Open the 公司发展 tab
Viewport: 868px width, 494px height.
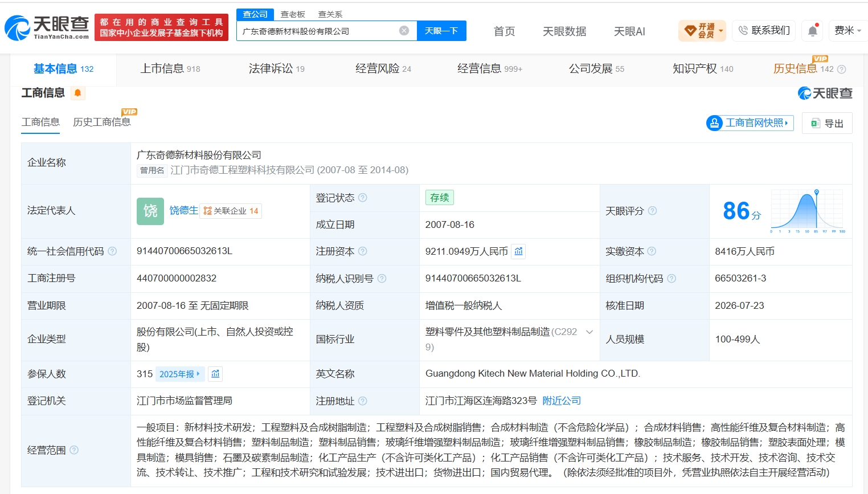[596, 69]
